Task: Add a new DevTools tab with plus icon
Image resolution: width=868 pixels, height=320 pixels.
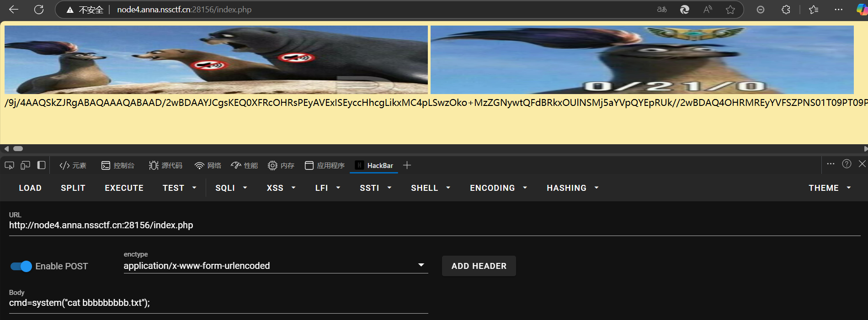Action: pos(407,165)
